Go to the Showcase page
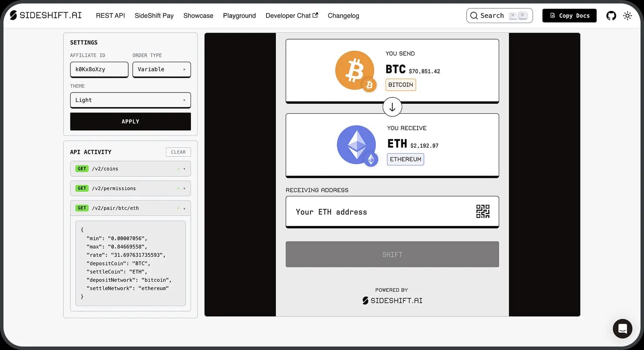The image size is (644, 350). click(x=198, y=16)
